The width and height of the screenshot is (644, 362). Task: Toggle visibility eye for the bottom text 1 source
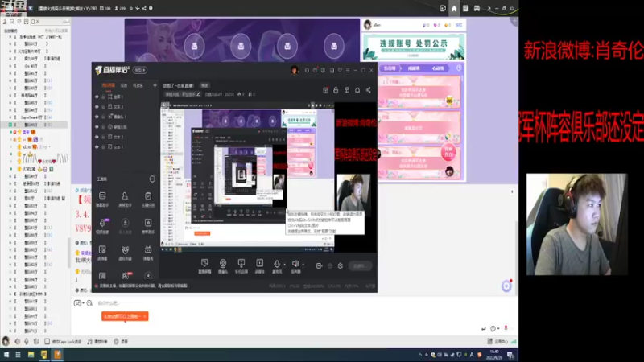coord(97,146)
